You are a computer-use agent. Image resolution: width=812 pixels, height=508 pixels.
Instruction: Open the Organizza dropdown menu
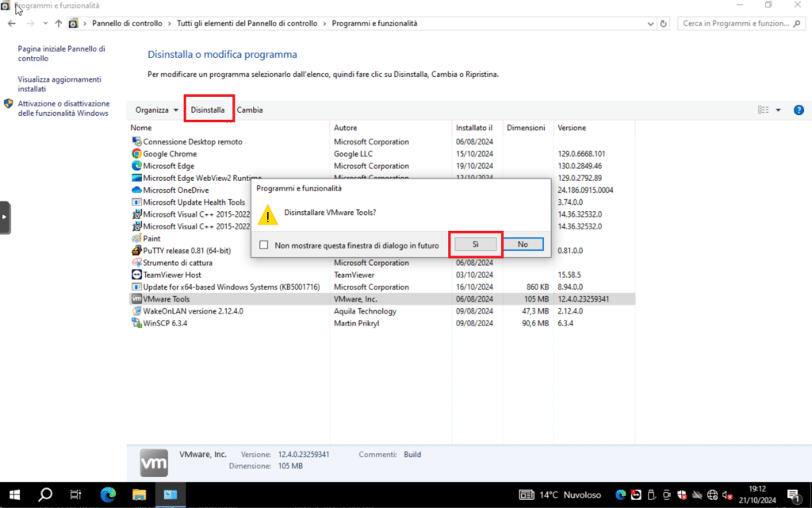click(x=156, y=110)
